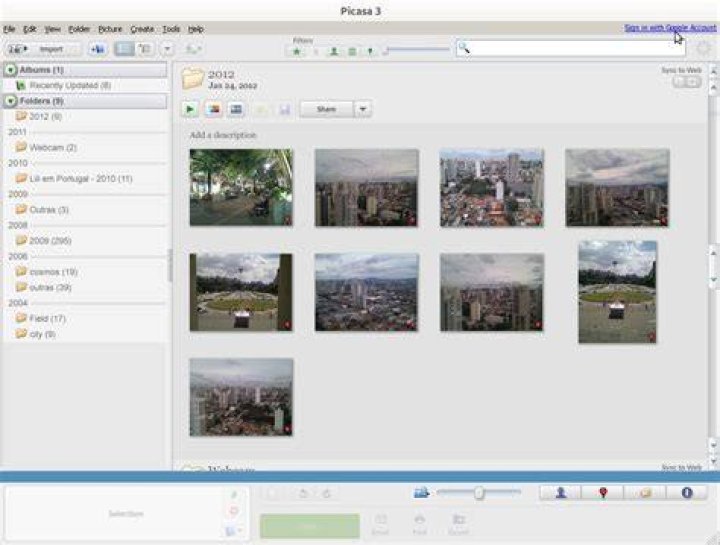
Task: Click the rotate counter-clockwise icon
Action: (x=303, y=494)
